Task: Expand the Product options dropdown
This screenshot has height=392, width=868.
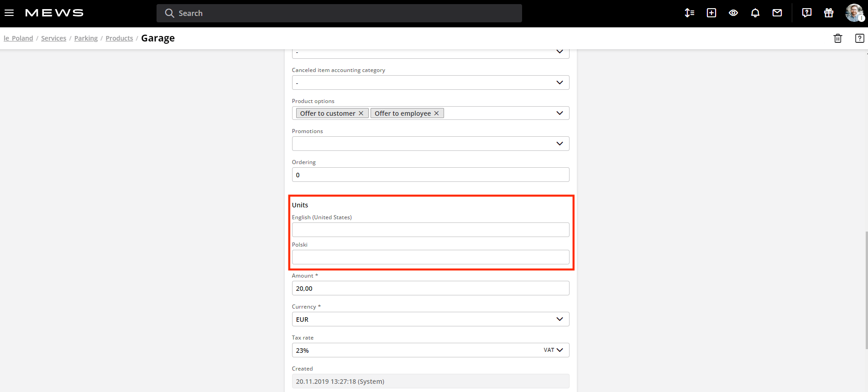Action: click(559, 113)
